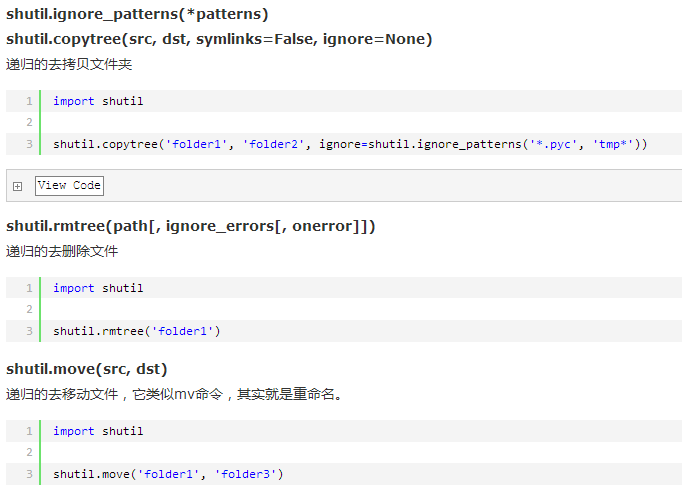Click description text 递归的去拷贝文件夹

[x=69, y=64]
